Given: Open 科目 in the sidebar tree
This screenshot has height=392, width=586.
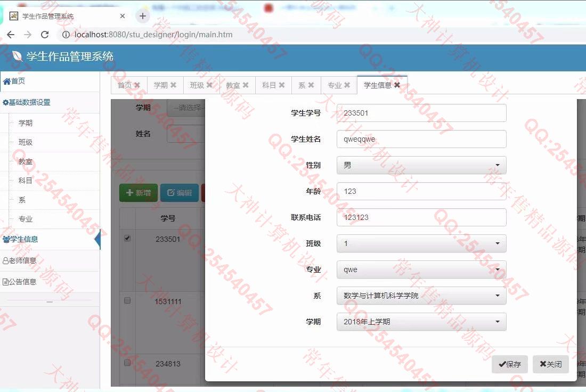Looking at the screenshot, I should pos(26,181).
